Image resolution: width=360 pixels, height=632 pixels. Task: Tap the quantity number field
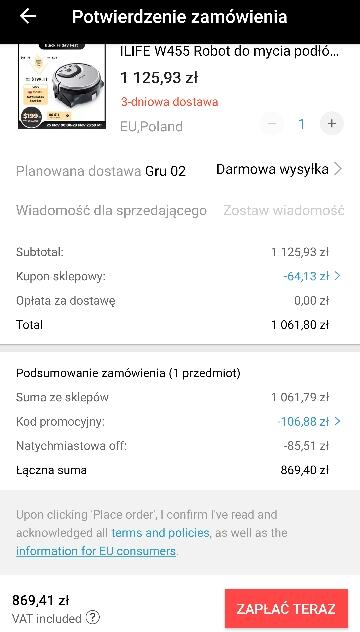pos(301,124)
